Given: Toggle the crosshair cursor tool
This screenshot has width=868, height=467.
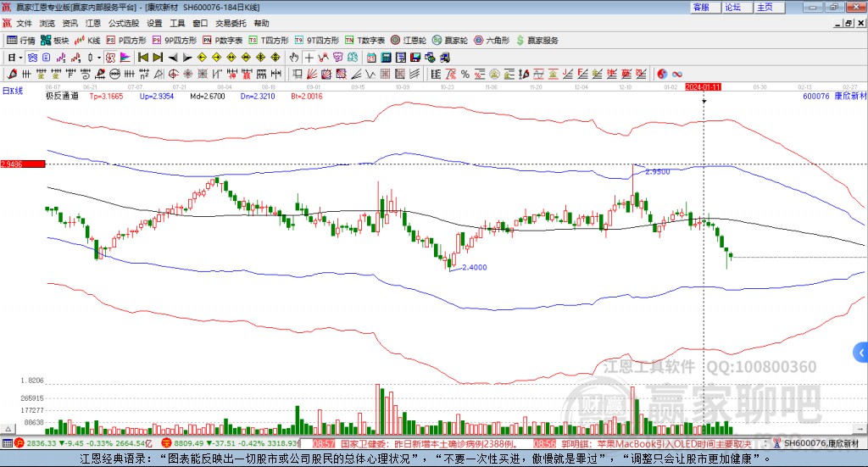Looking at the screenshot, I should coord(309,58).
